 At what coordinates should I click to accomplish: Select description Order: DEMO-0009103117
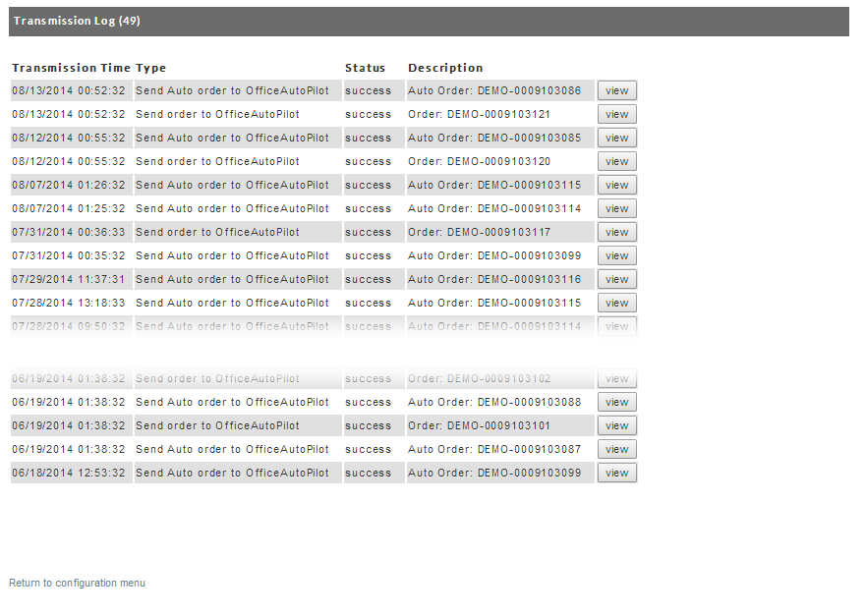click(x=479, y=232)
